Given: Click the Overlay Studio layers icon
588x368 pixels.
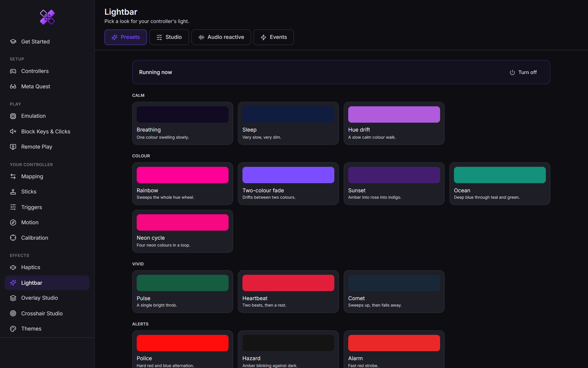Looking at the screenshot, I should pos(13,298).
